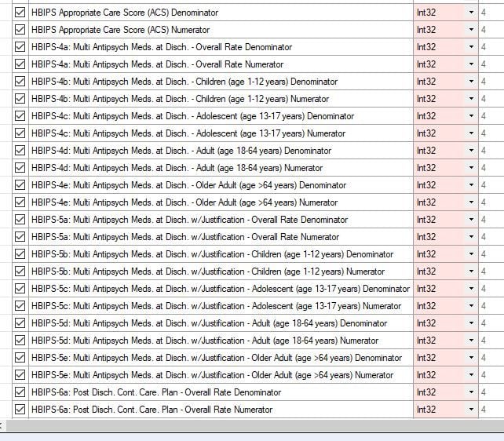Screen dimensions: 504x441
Task: Select 'HBIPS Appropriate Care Score (ACS) Denominator' name cell
Action: (x=221, y=13)
